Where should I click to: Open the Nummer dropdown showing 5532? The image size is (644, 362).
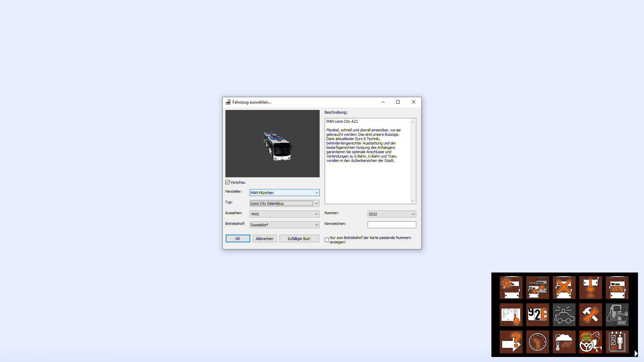[x=392, y=214]
